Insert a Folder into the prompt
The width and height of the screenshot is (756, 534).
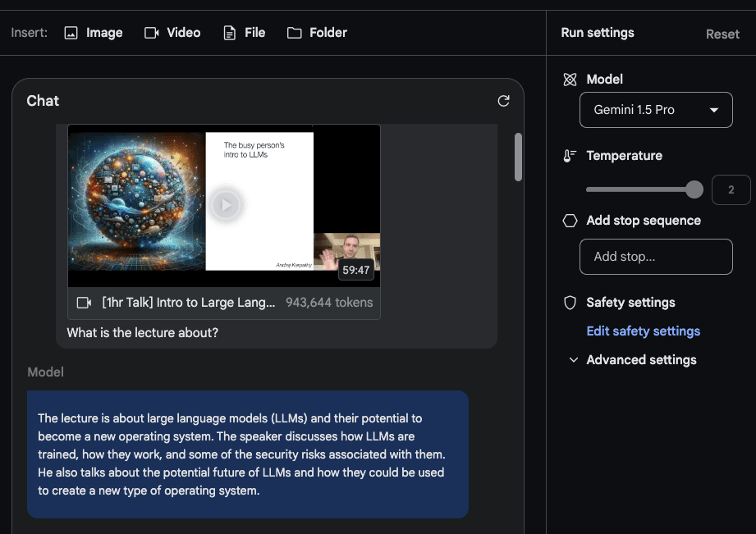[317, 33]
